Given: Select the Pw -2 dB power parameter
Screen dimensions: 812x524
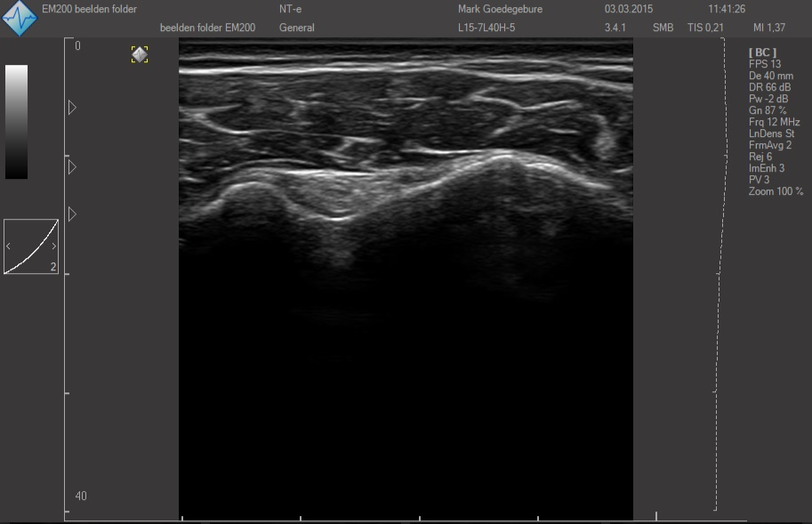Looking at the screenshot, I should point(768,99).
